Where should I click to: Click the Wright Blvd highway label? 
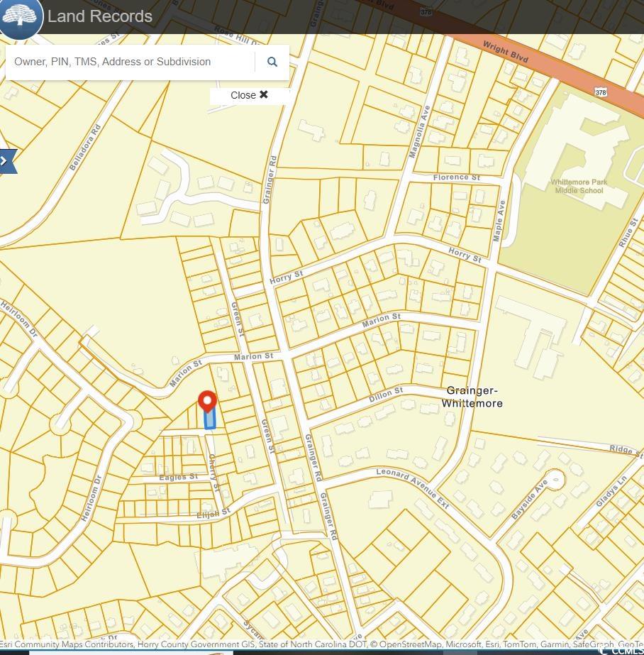pyautogui.click(x=506, y=53)
